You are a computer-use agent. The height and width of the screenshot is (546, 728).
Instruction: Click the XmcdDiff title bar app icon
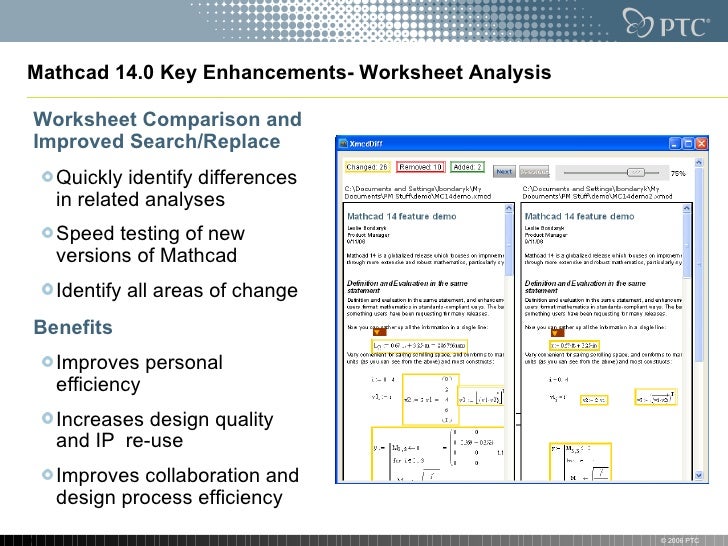point(344,143)
